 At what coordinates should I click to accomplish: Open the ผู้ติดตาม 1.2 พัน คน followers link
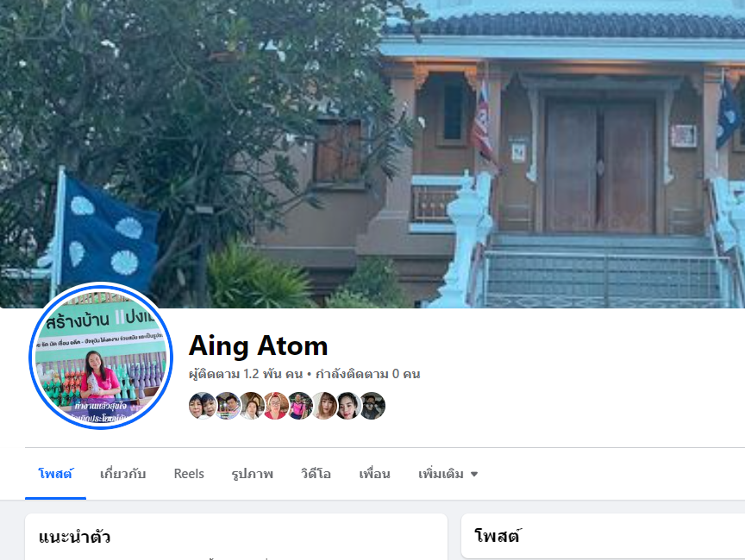pyautogui.click(x=246, y=374)
